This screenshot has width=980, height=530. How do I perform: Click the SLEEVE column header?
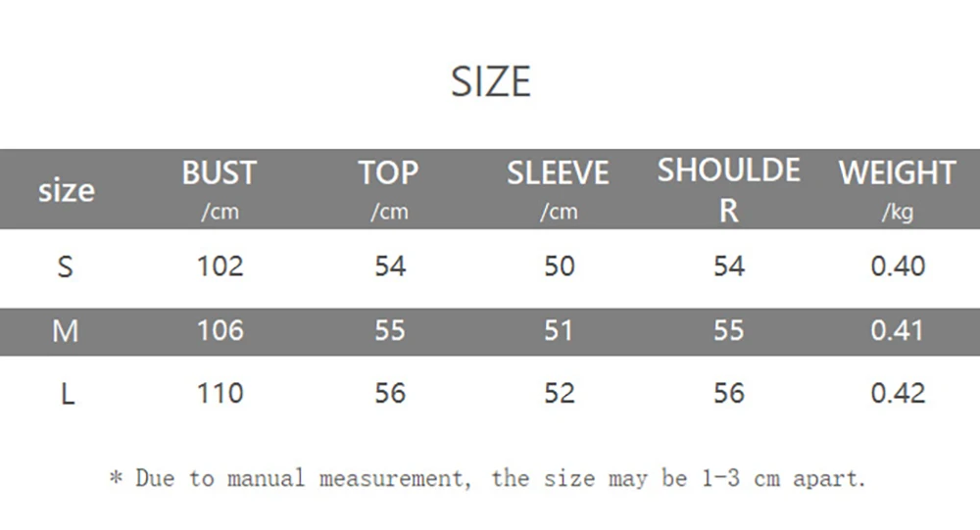pos(559,188)
